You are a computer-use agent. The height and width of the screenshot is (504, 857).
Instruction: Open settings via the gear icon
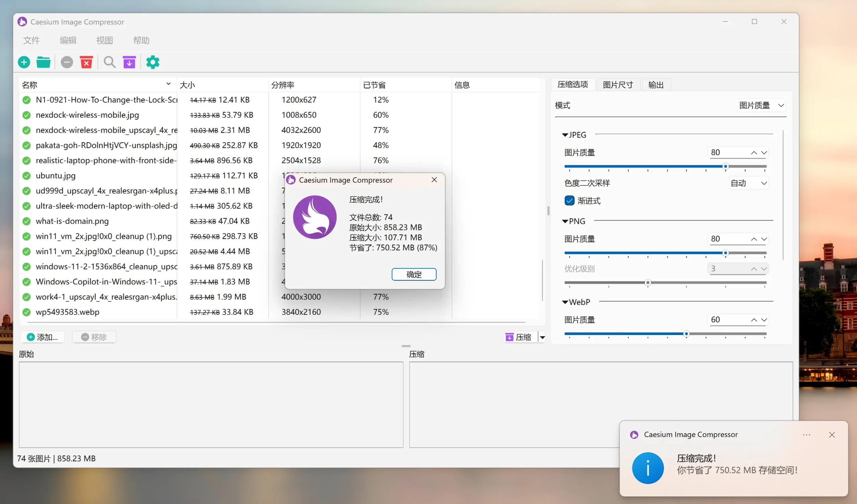pos(152,62)
